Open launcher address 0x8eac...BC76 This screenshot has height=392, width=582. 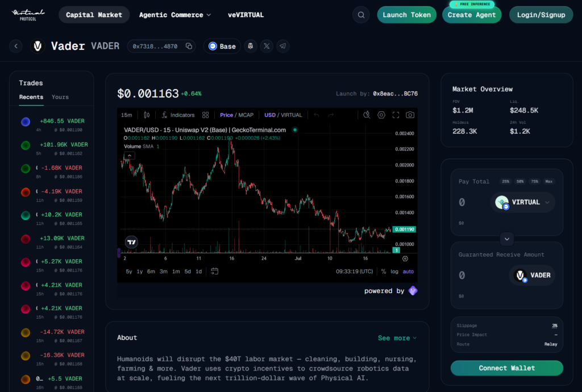coord(396,94)
